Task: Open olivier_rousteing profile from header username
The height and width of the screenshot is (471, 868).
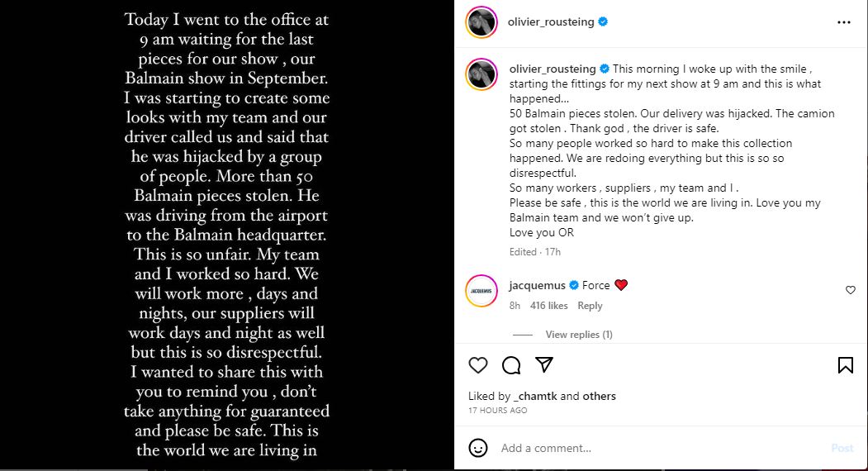Action: pos(552,22)
